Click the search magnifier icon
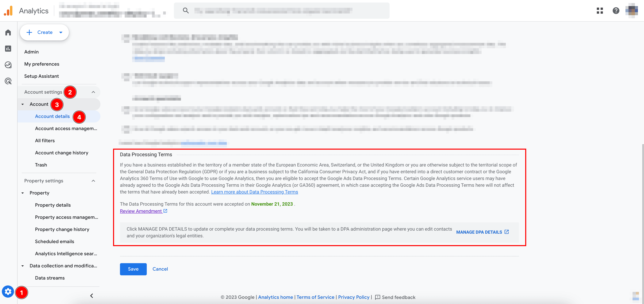 coord(186,10)
